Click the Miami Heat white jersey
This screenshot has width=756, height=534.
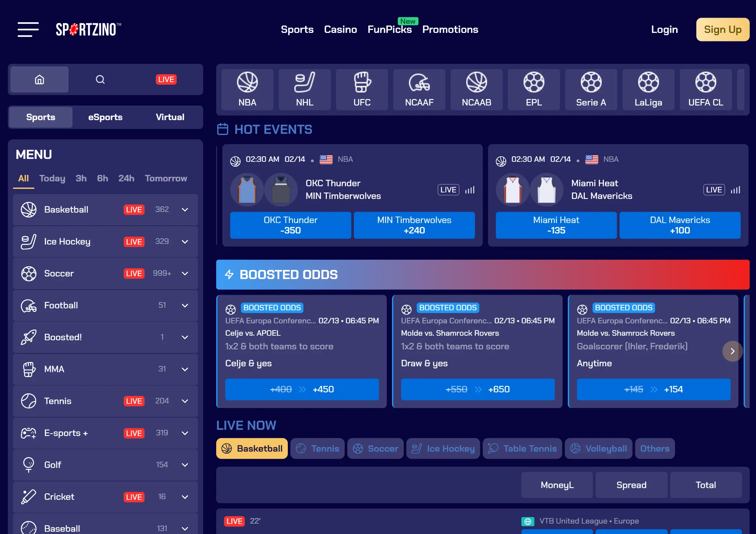(513, 190)
